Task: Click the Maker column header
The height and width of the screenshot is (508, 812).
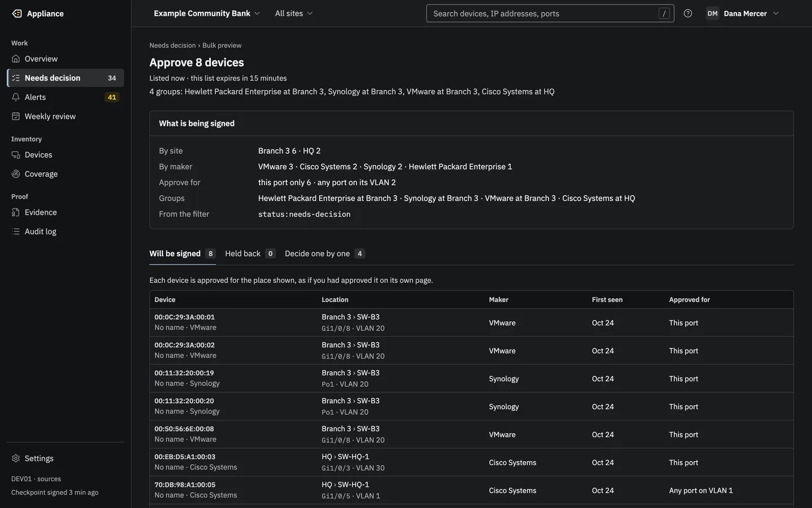Action: [x=498, y=300]
